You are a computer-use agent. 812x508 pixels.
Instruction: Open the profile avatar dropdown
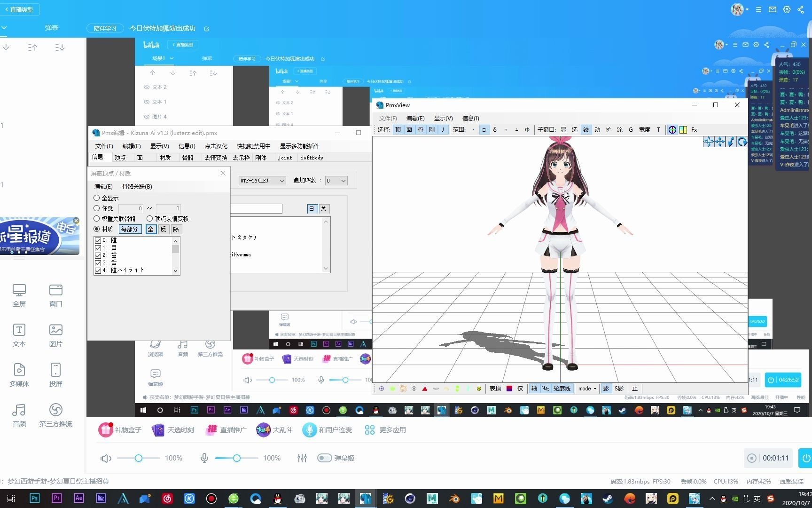pyautogui.click(x=740, y=9)
